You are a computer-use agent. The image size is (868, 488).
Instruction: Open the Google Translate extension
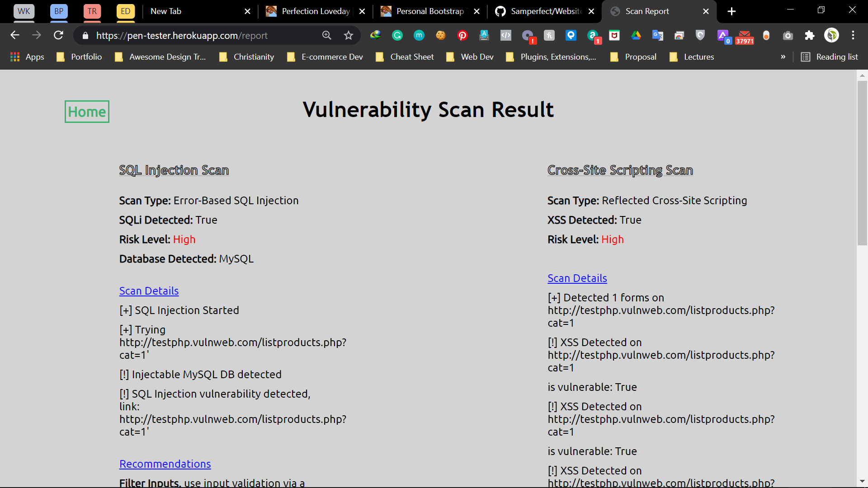658,35
